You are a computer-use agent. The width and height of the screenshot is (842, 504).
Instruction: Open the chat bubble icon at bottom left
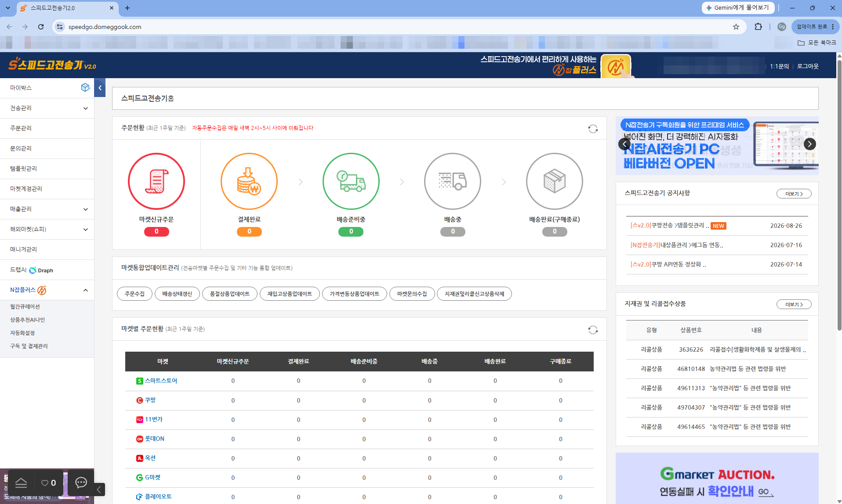click(x=81, y=482)
